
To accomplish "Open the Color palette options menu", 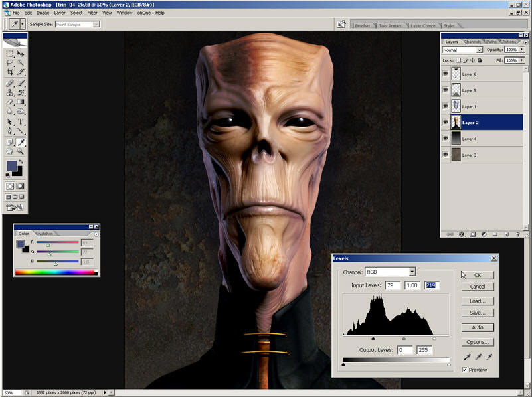I will point(96,234).
